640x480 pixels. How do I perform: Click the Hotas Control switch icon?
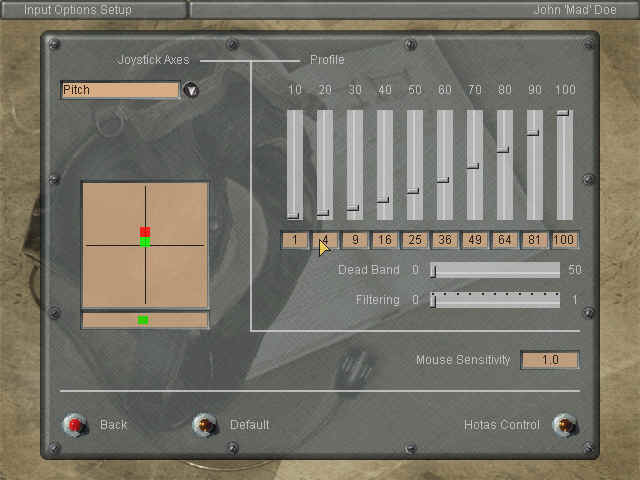[x=564, y=425]
